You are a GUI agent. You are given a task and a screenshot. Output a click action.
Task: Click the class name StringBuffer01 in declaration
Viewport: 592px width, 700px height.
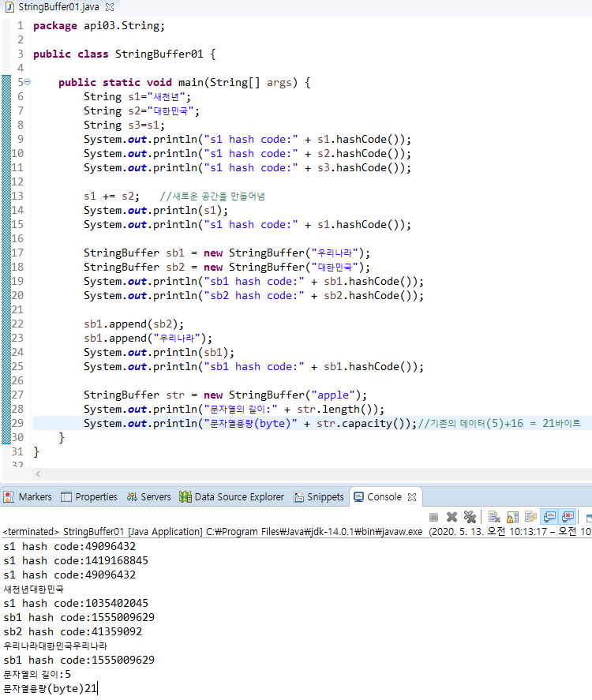click(159, 54)
